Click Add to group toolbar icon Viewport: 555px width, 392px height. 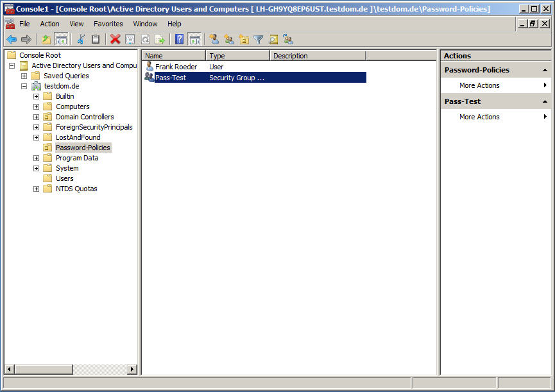(288, 39)
